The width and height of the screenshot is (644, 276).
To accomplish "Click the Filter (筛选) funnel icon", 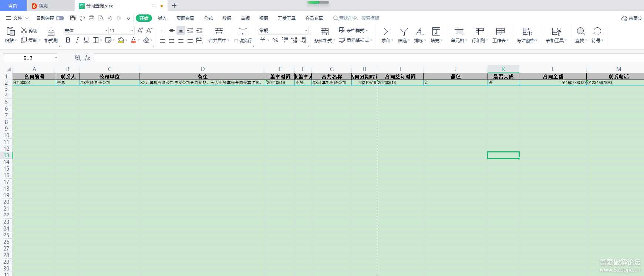I will point(404,32).
